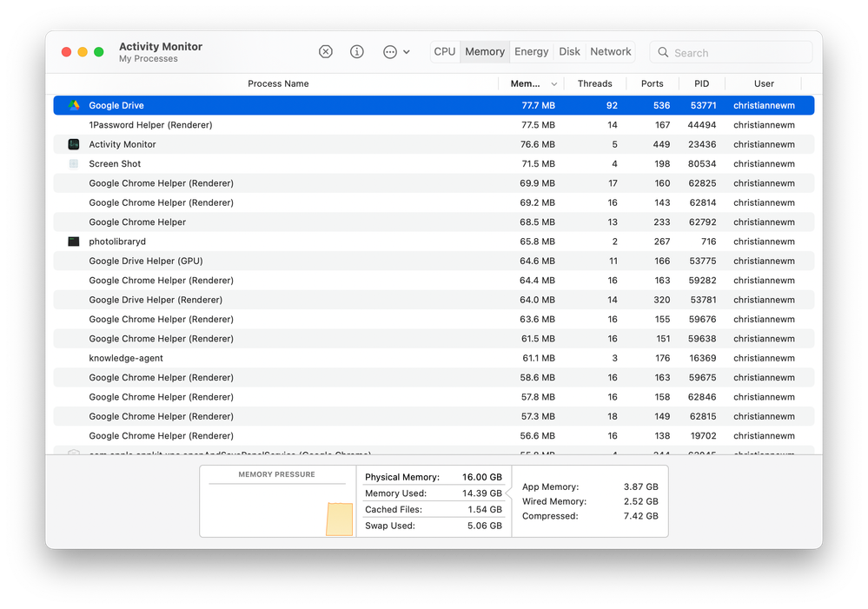Select the Google Drive Helper (Renderer) row
Screen dimensions: 868x609
coord(434,300)
